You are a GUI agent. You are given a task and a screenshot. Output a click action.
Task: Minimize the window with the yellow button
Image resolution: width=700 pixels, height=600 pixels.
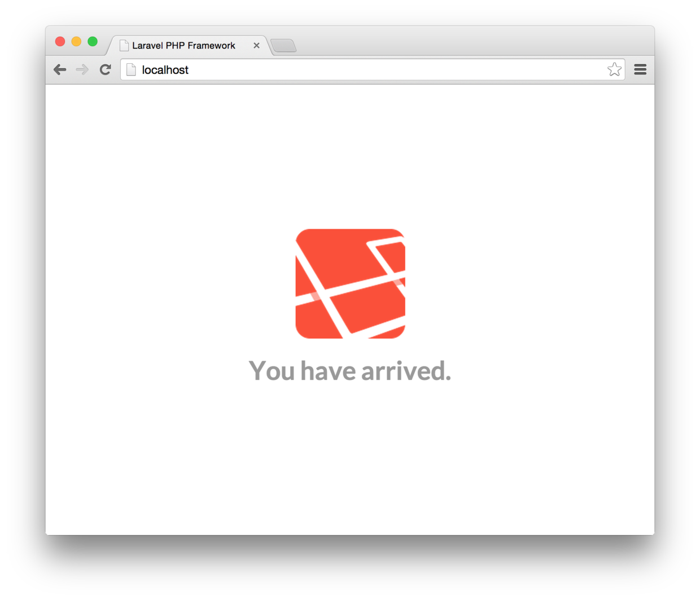[76, 41]
